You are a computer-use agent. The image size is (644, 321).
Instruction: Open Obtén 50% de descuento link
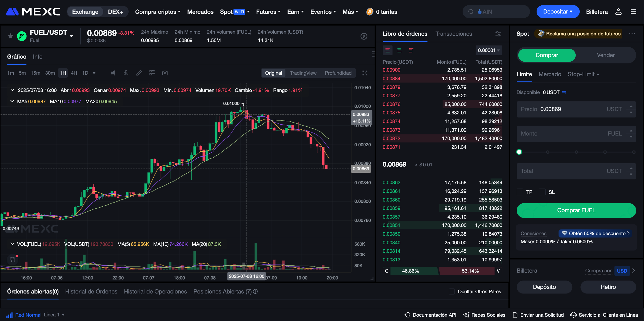coord(595,233)
